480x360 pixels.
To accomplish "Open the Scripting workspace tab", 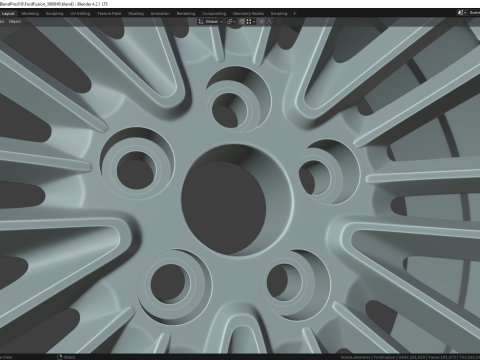I will [x=279, y=14].
